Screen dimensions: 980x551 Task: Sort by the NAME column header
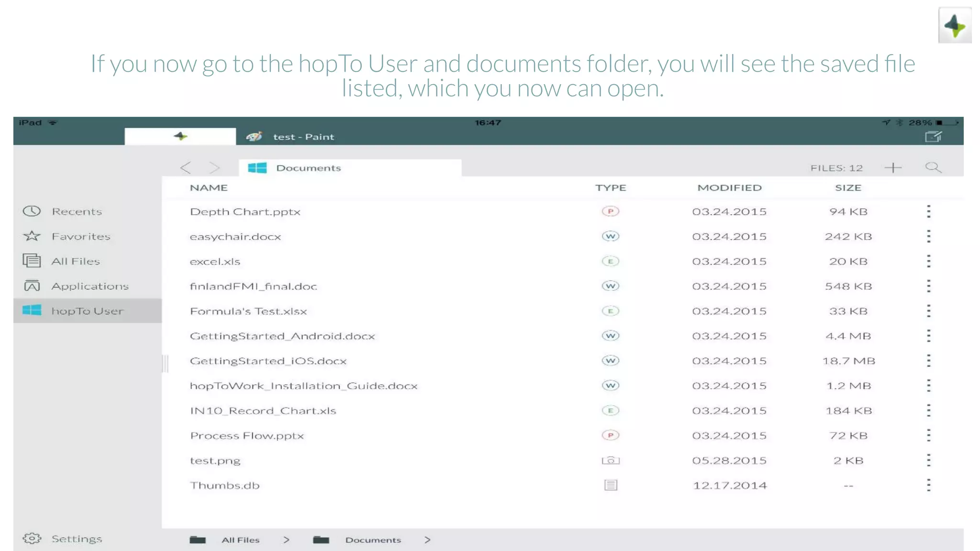coord(209,187)
